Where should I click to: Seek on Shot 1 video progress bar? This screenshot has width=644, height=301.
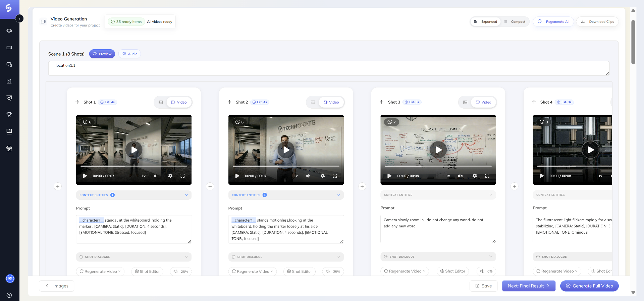pyautogui.click(x=134, y=166)
